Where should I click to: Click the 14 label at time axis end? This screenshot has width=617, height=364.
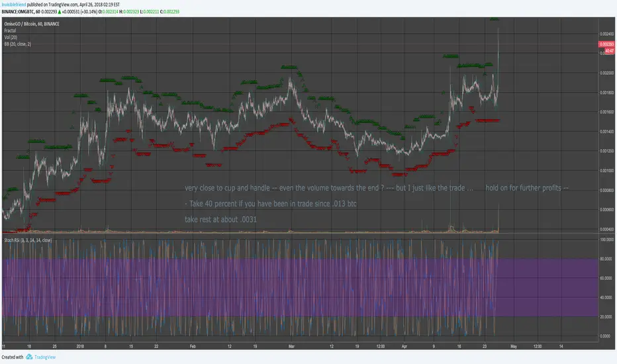click(x=561, y=347)
